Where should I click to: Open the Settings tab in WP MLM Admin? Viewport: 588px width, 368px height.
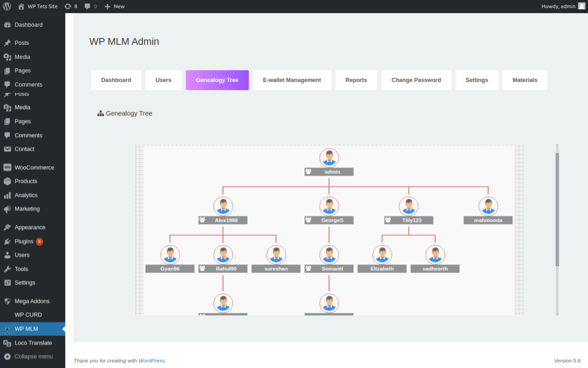(477, 80)
